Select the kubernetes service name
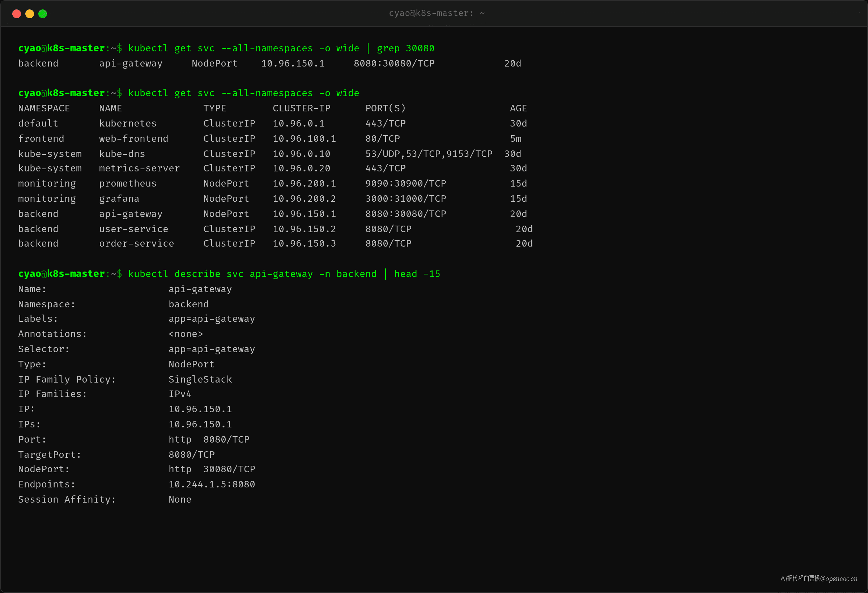Image resolution: width=868 pixels, height=593 pixels. (128, 123)
